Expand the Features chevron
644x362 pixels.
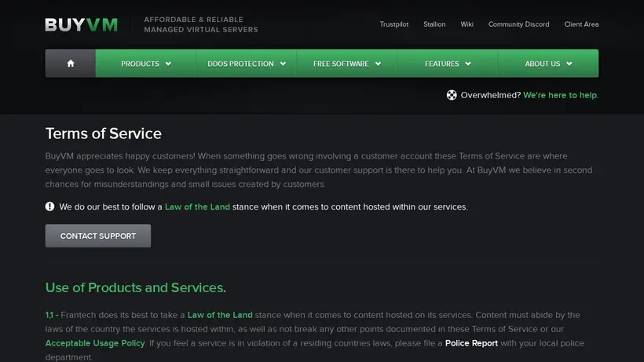[468, 64]
